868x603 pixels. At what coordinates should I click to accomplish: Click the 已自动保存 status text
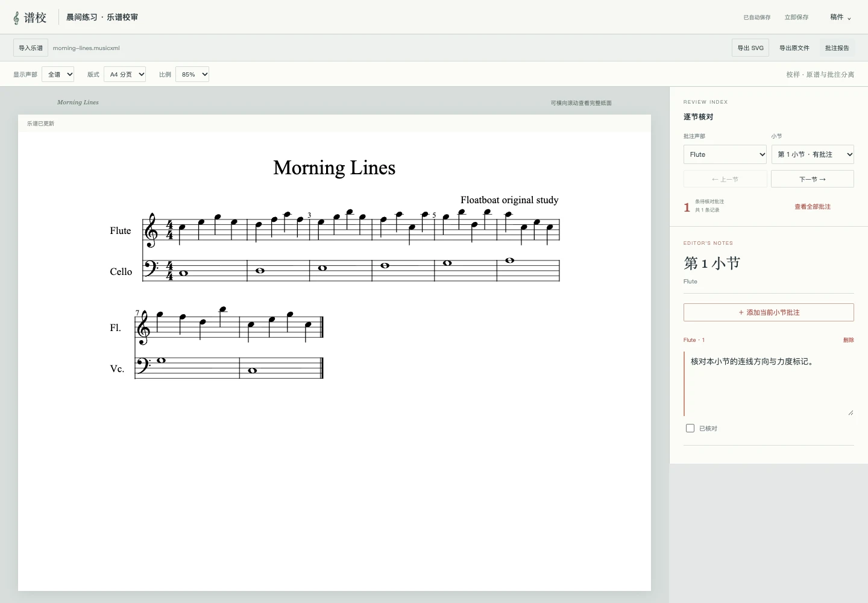757,17
